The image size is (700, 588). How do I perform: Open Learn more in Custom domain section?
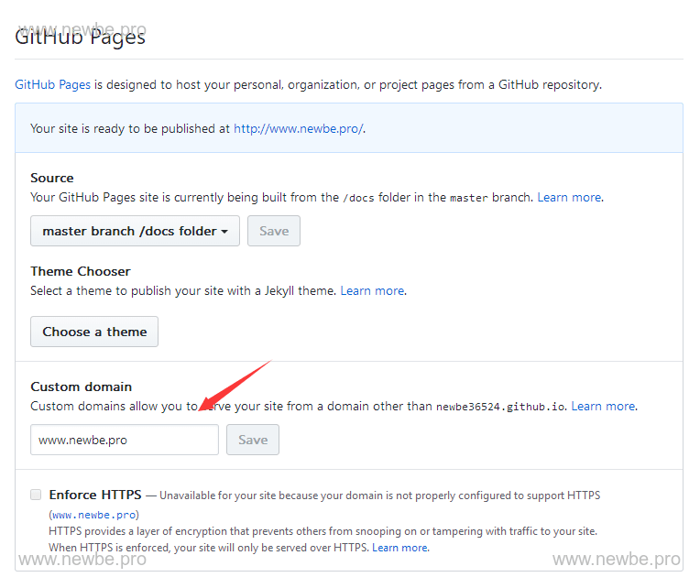pyautogui.click(x=603, y=406)
